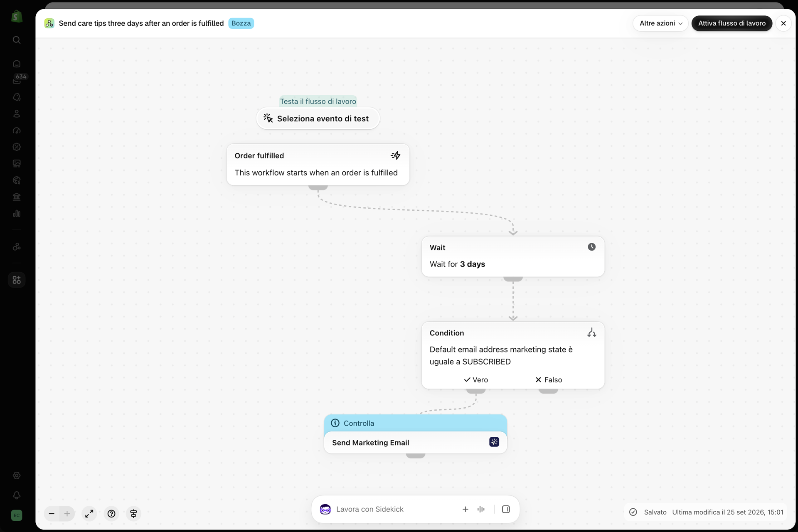Close the workflow editor with the X
Screen dimensions: 798x532
click(783, 23)
